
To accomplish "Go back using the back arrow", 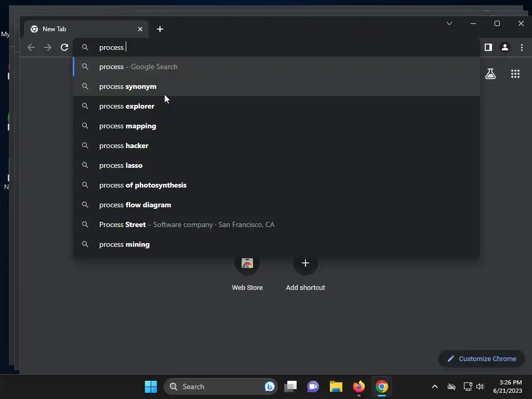I will [x=31, y=47].
